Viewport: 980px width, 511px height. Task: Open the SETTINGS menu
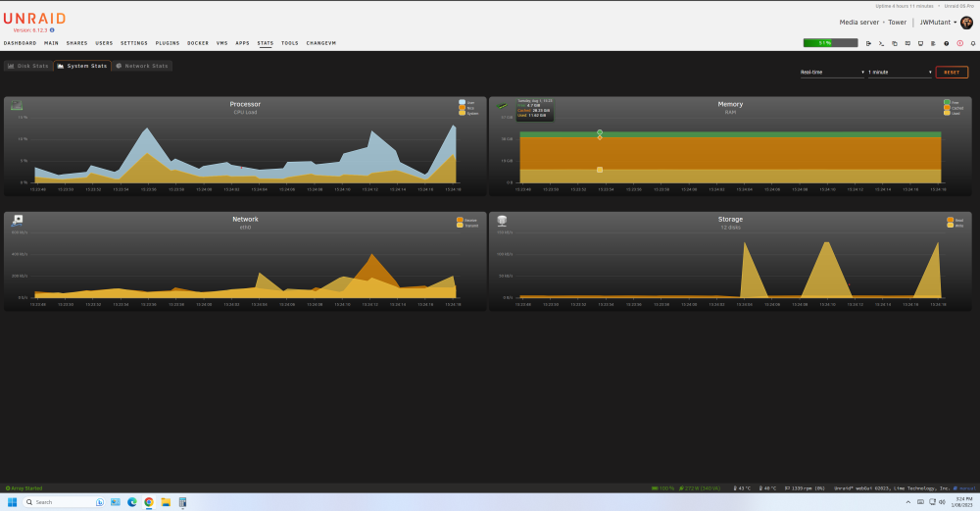point(134,43)
